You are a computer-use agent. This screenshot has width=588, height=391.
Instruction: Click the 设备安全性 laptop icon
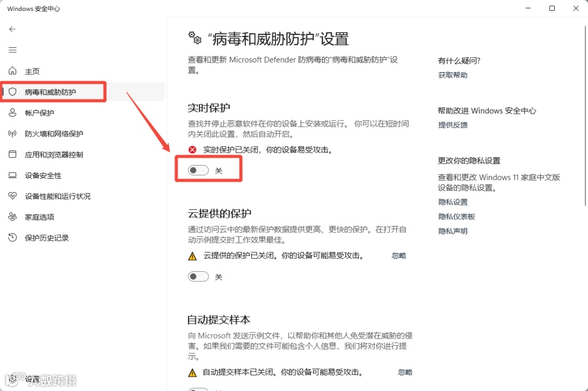[13, 175]
